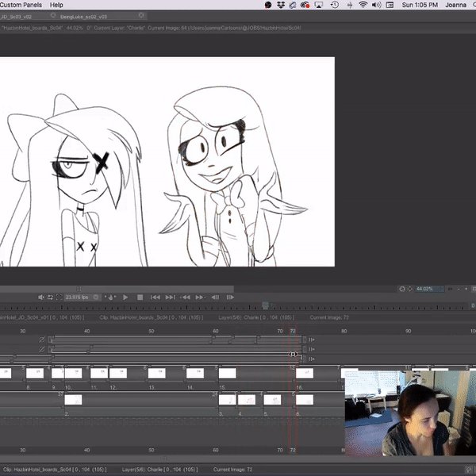Jump to the last frame
This screenshot has width=476, height=476.
[170, 297]
